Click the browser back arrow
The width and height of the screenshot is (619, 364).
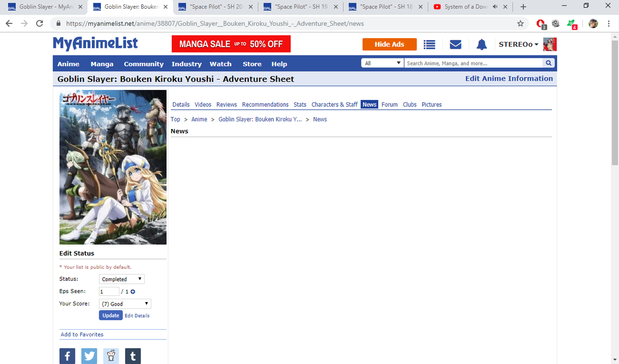(x=9, y=23)
